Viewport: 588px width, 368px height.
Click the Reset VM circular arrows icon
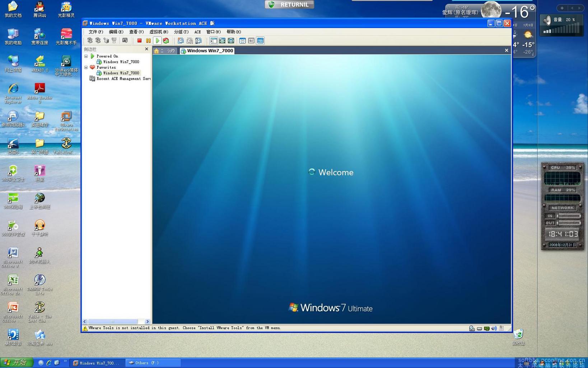pyautogui.click(x=166, y=41)
